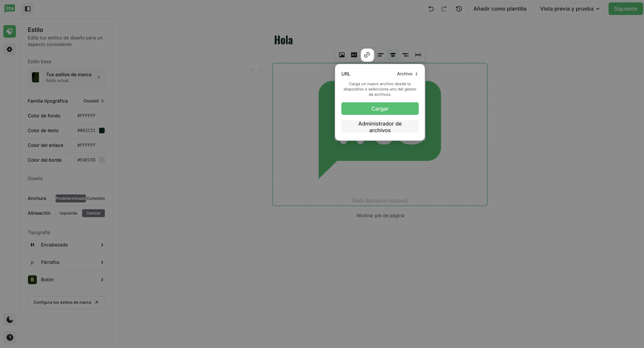The image size is (644, 348).
Task: Click the #062C21 text color hex value
Action: [86, 130]
